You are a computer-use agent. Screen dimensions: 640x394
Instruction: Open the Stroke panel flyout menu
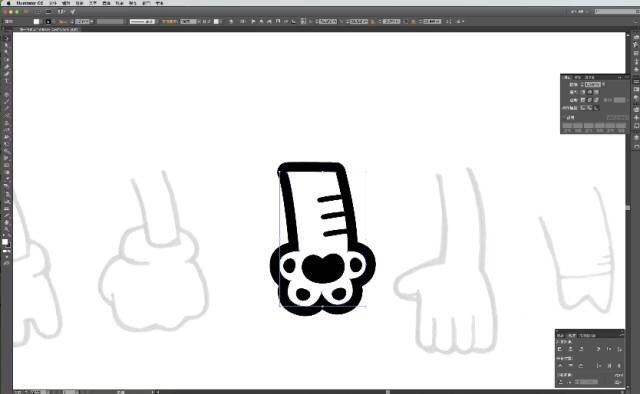click(627, 77)
